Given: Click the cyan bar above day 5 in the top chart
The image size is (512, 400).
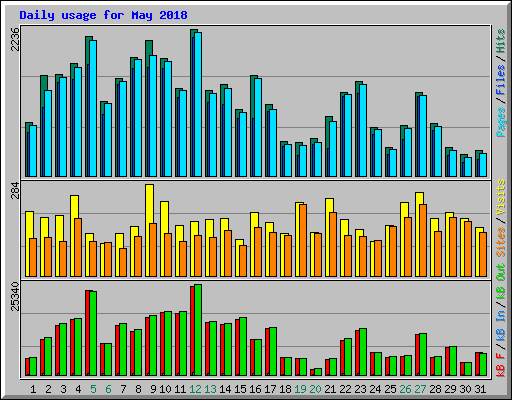Looking at the screenshot, I should (93, 108).
